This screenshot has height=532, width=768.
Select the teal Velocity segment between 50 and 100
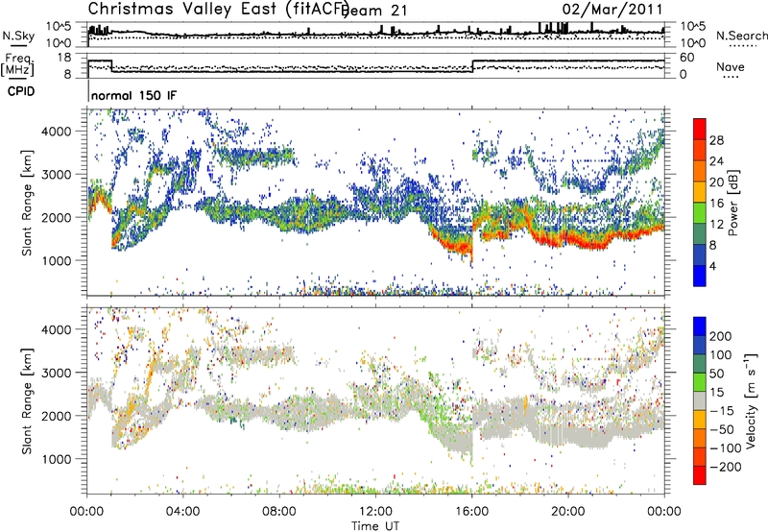coord(700,364)
